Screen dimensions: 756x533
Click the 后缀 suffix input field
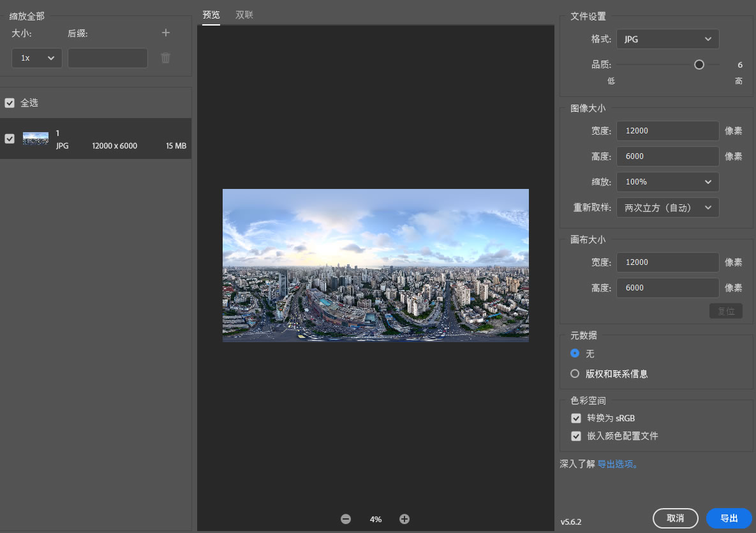pos(108,58)
